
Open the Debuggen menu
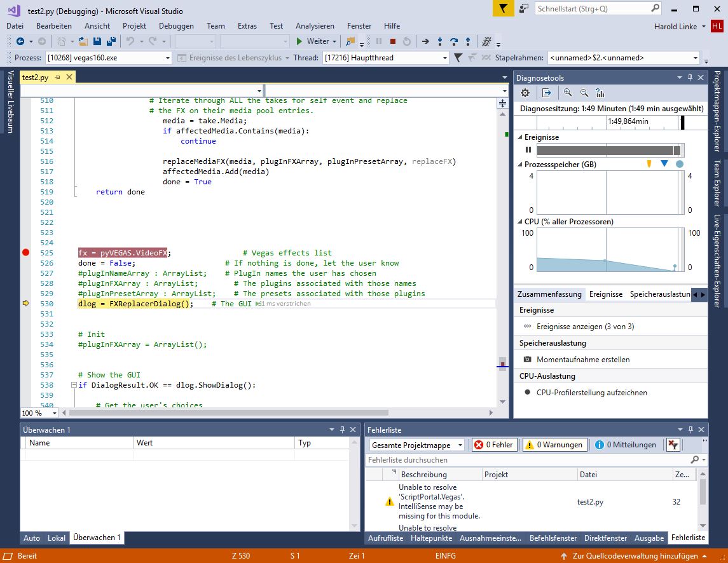tap(176, 26)
